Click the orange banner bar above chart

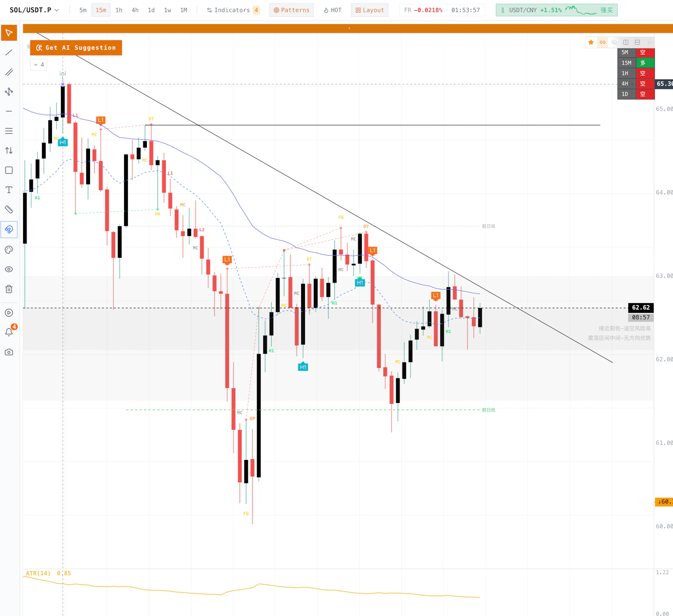(x=348, y=28)
